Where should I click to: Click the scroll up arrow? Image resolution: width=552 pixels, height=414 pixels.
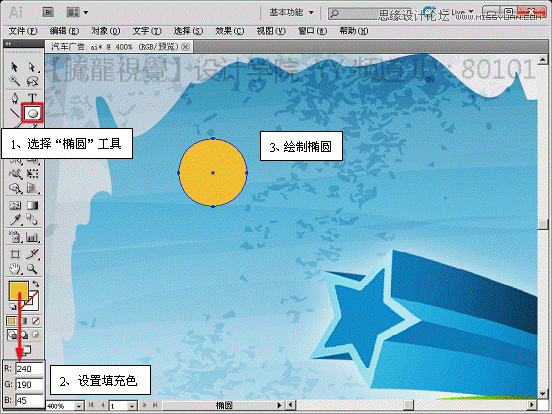point(542,59)
